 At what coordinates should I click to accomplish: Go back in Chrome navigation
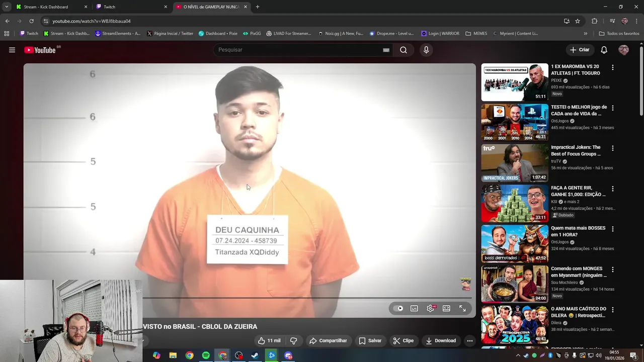pos(7,21)
